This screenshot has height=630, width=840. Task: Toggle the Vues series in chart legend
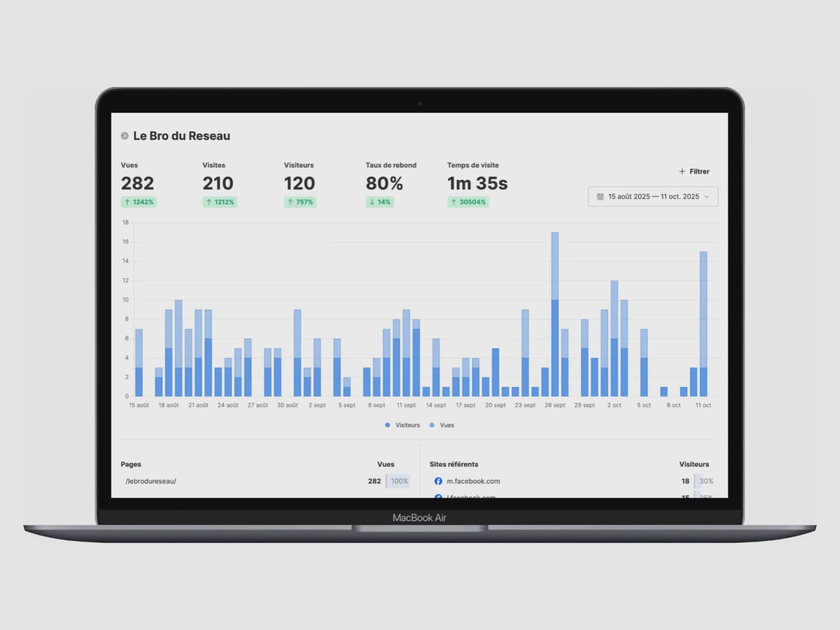pos(442,425)
